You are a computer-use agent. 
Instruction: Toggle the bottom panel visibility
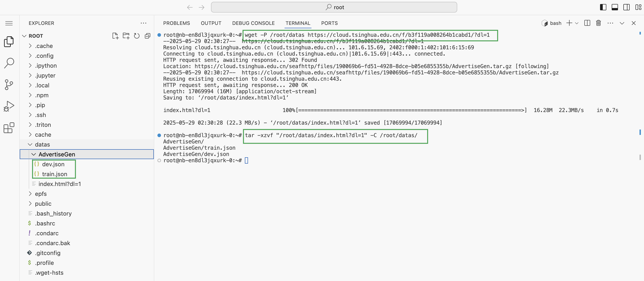coord(615,7)
